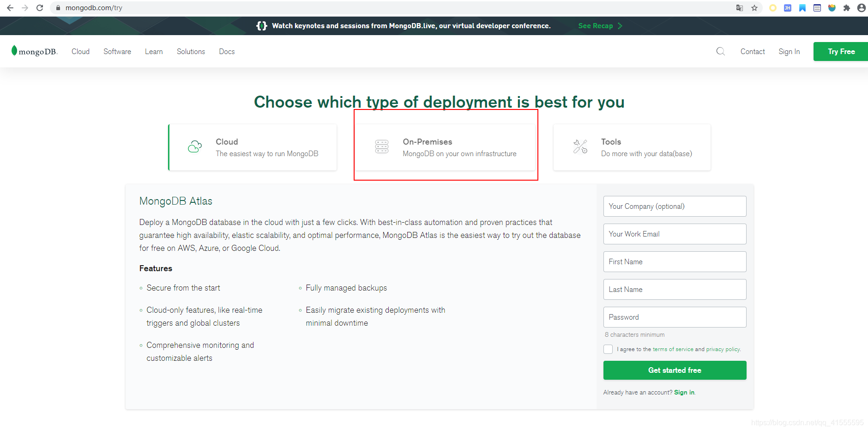Click the Get started free button

pos(675,370)
